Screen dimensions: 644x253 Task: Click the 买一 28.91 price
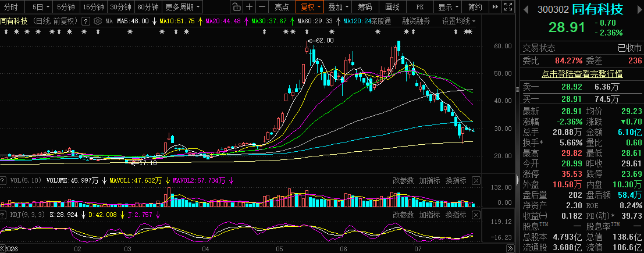click(x=572, y=99)
